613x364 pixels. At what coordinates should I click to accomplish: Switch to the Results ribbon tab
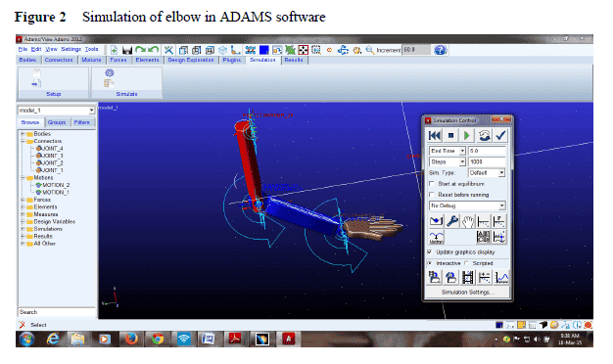(x=294, y=60)
